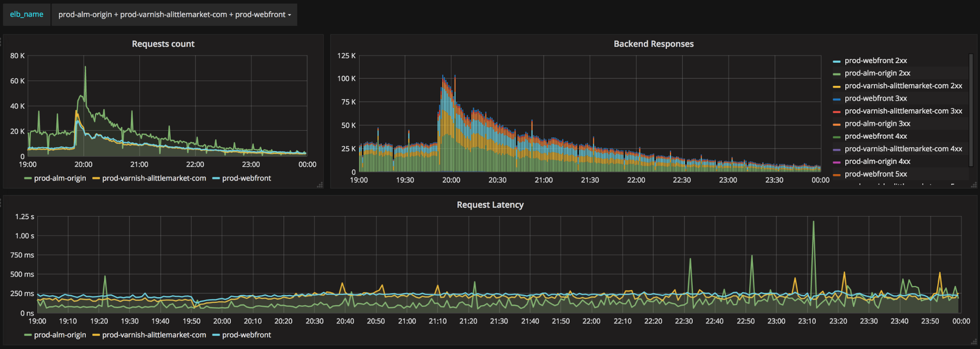Click the 125 K y-axis label in Backend Responses
980x349 pixels.
pyautogui.click(x=346, y=55)
